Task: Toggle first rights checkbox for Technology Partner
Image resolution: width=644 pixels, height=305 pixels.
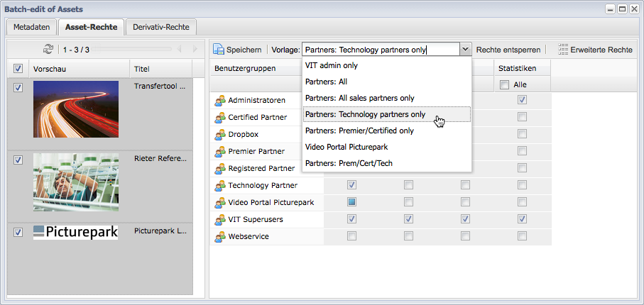Action: click(351, 185)
